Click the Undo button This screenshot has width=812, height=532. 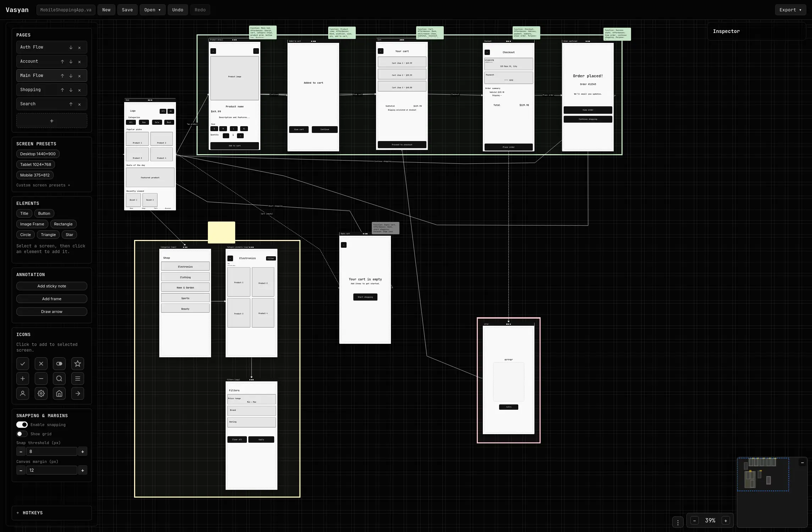pyautogui.click(x=177, y=10)
